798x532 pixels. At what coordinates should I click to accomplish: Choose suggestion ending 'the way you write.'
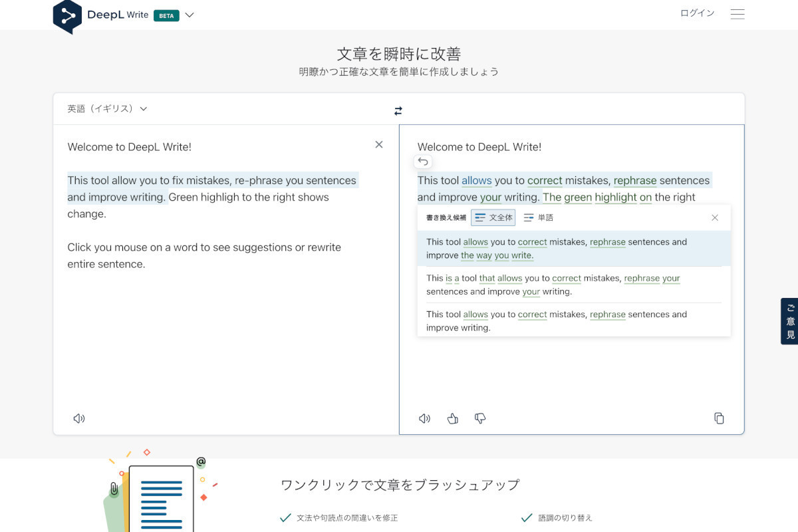574,249
